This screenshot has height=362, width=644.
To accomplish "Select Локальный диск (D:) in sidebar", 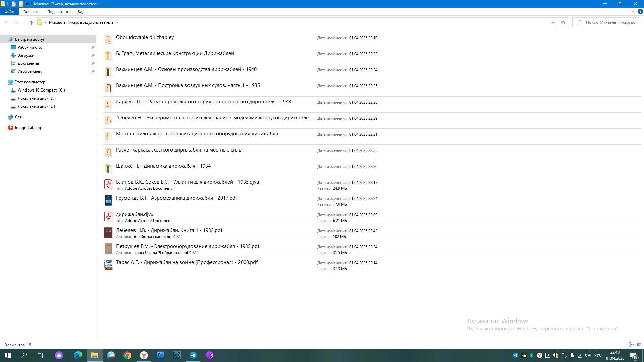I will 37,98.
